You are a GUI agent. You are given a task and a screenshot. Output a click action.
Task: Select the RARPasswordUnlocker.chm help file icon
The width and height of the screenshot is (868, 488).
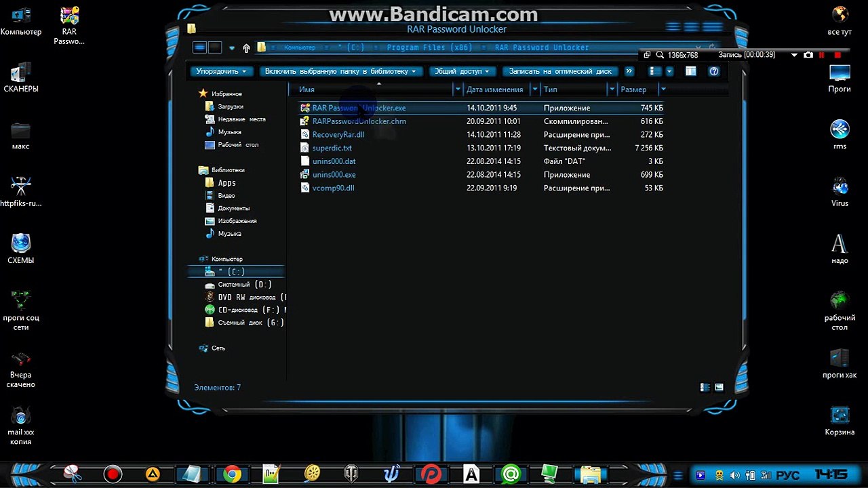click(305, 121)
